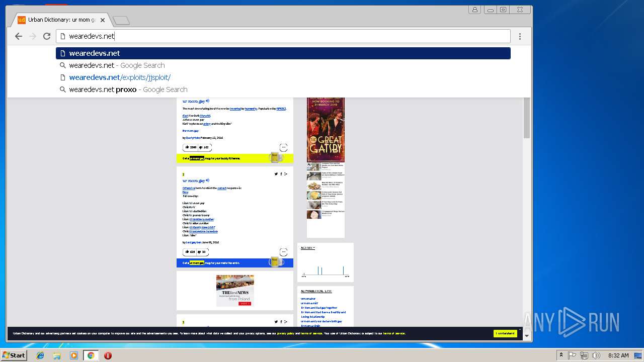Open the 'invented' link in first definition
Screen dimensions: 644x362
pos(236,109)
